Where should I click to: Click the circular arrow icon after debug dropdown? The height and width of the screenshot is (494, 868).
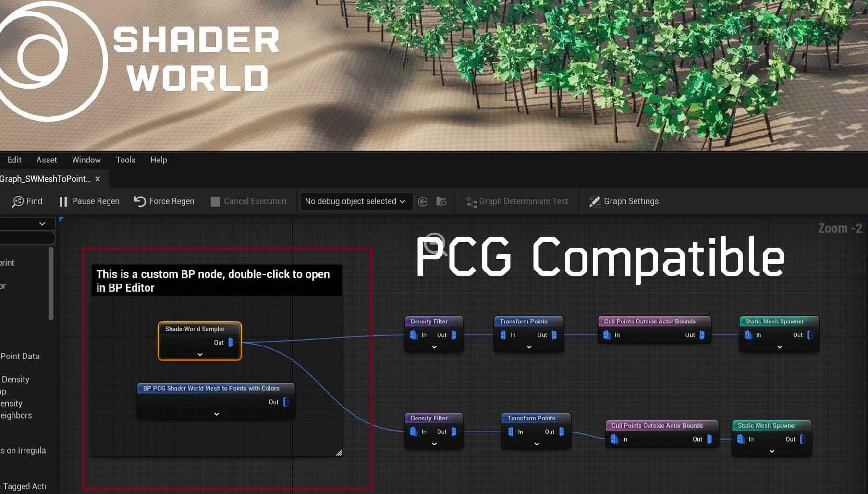tap(423, 201)
